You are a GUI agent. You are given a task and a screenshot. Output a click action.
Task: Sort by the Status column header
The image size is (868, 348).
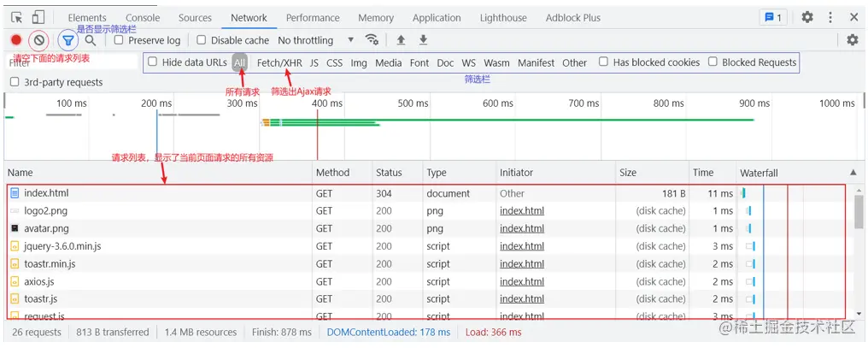(x=397, y=173)
